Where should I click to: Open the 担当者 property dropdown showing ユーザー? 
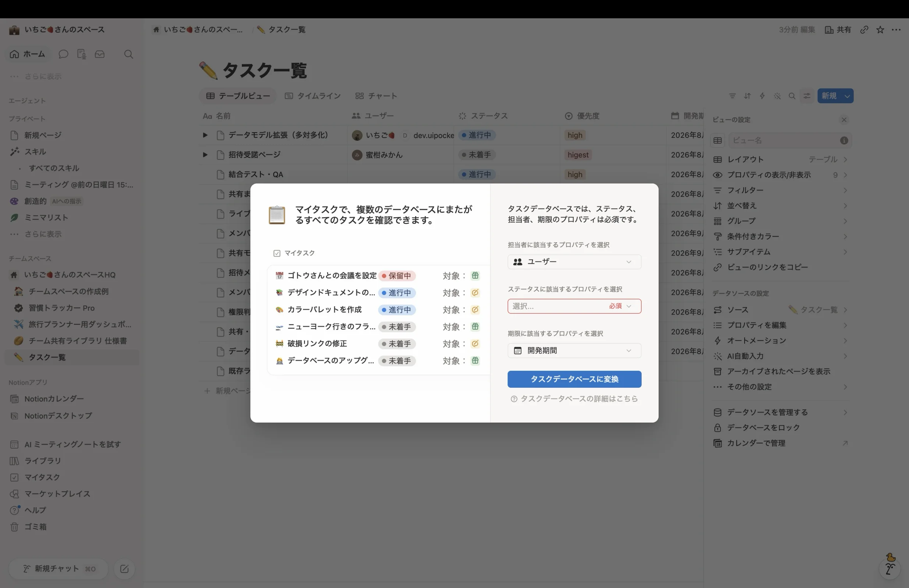(574, 262)
